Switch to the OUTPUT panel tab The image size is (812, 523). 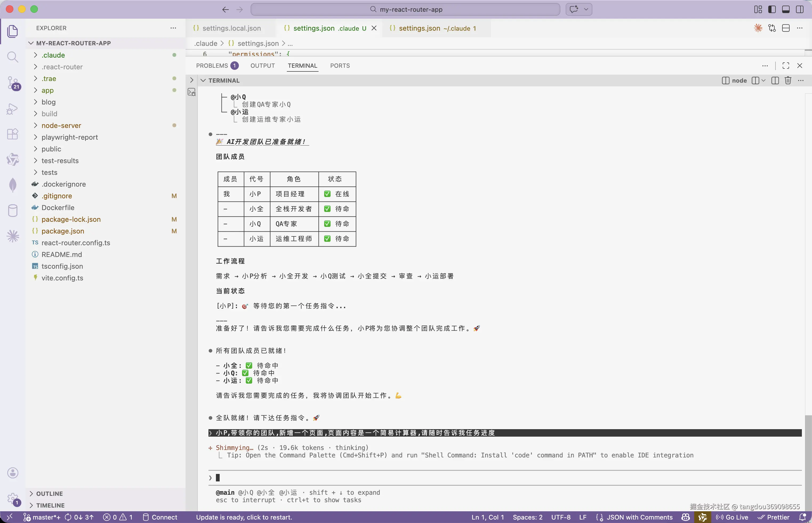[x=263, y=66]
